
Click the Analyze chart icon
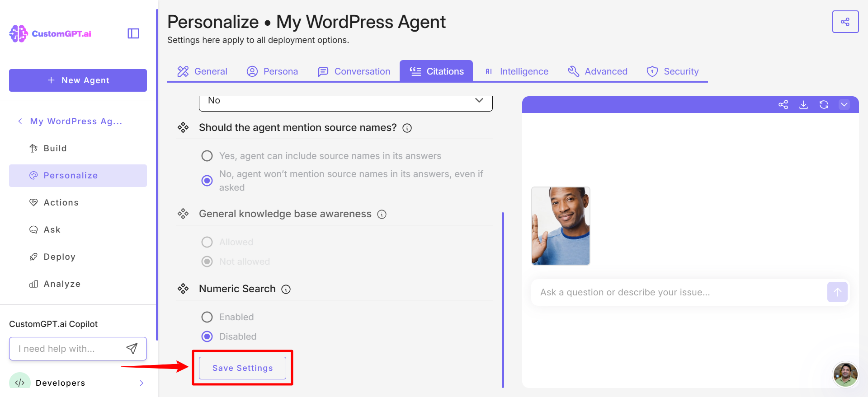pyautogui.click(x=33, y=284)
